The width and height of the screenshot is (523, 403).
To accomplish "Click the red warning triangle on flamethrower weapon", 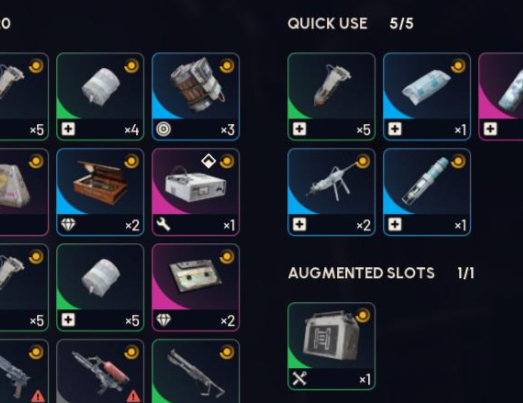I will (133, 396).
